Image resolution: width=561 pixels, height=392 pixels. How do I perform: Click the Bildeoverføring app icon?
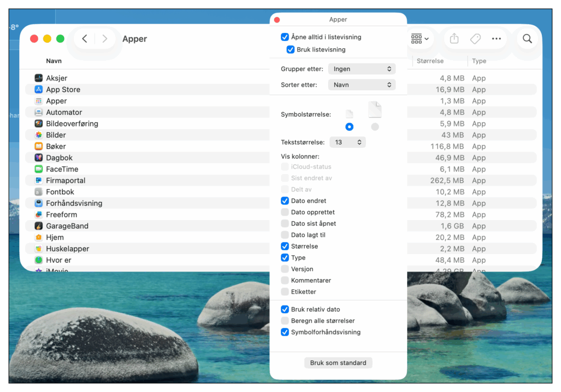[39, 124]
